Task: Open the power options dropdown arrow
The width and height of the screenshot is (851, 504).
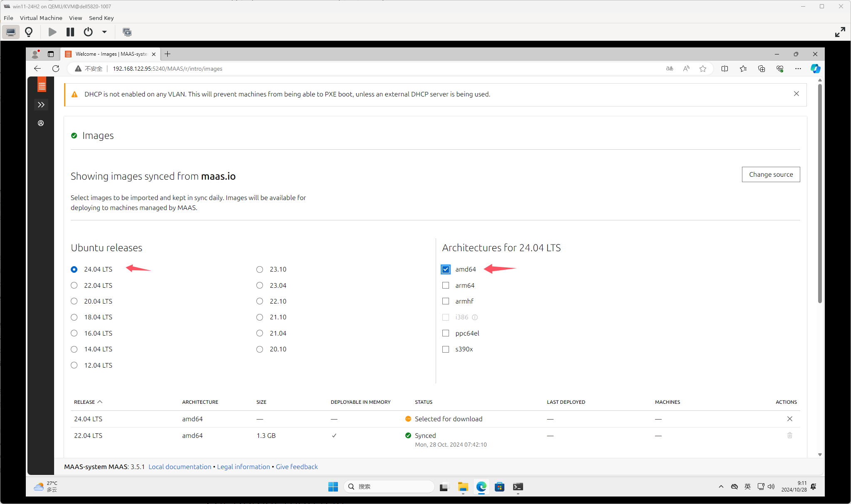Action: (x=104, y=32)
